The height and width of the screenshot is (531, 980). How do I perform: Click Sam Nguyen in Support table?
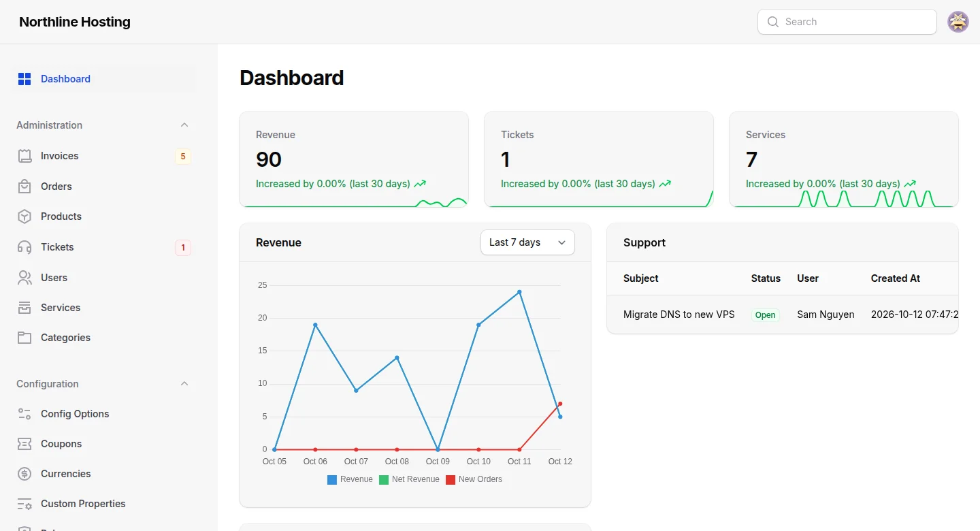coord(826,315)
